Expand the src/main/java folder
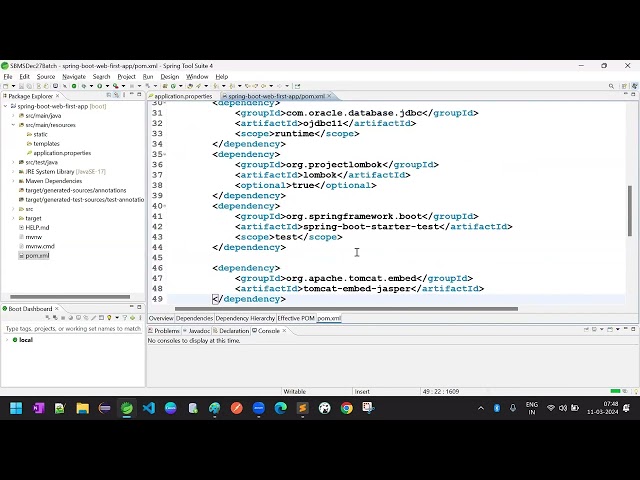The width and height of the screenshot is (640, 480). 13,116
